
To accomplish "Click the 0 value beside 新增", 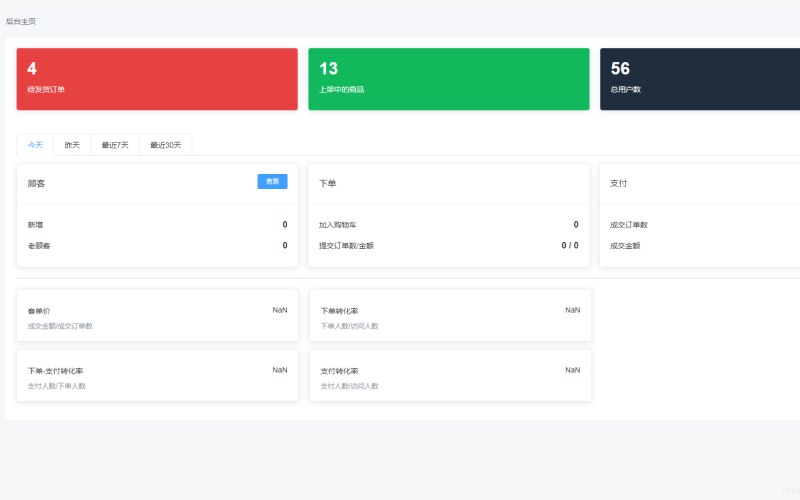I will tap(285, 224).
